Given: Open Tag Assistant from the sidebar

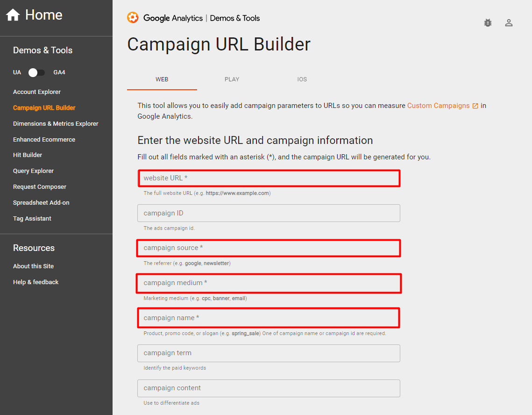Looking at the screenshot, I should pyautogui.click(x=32, y=219).
